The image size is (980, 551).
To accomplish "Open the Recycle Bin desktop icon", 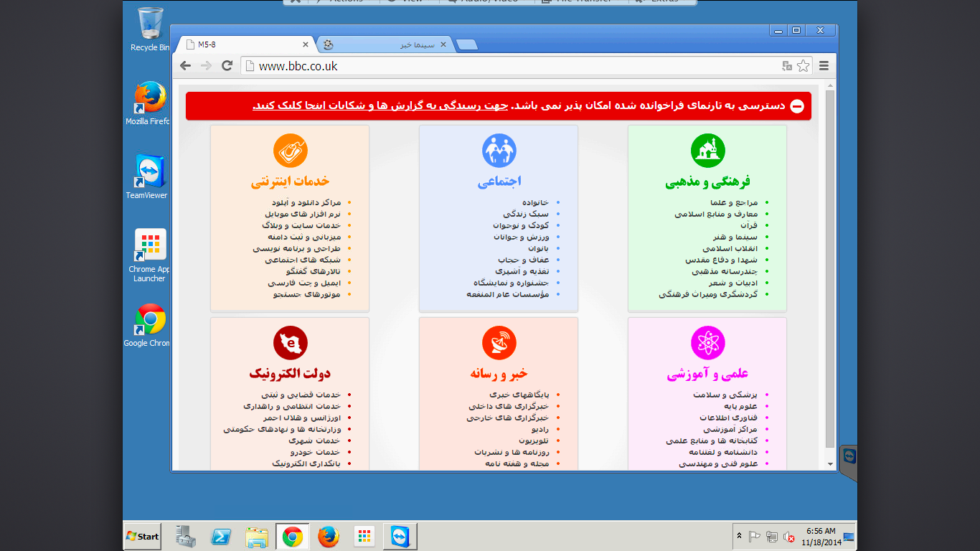I will click(150, 29).
